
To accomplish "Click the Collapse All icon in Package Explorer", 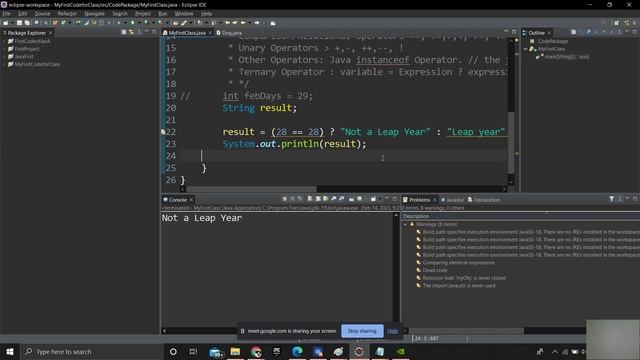I will coord(124,32).
